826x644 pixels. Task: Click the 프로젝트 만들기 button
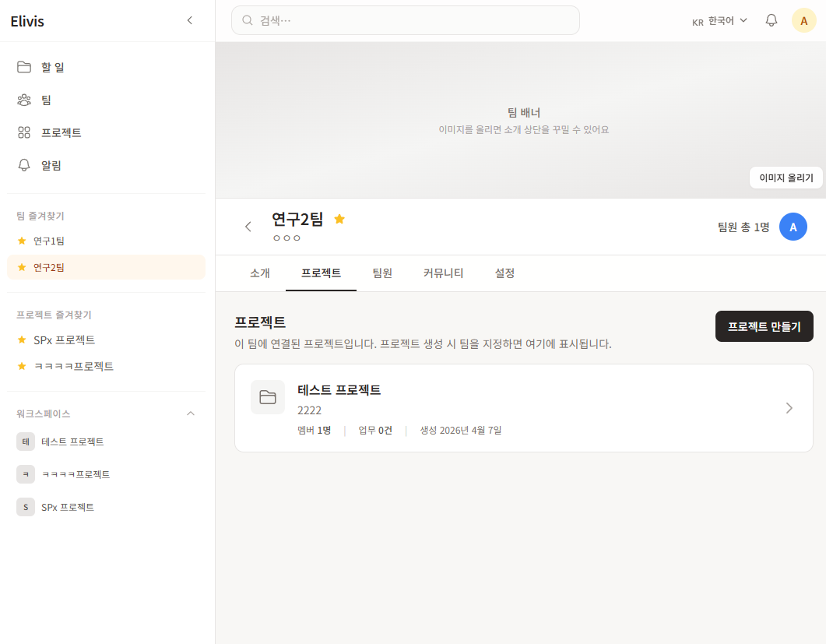[x=764, y=326]
